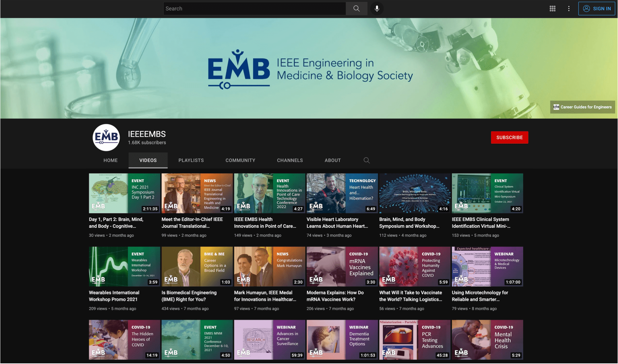The image size is (618, 364).
Task: Open EMBS MNM 2021 Conference thumbnail
Action: [x=197, y=340]
